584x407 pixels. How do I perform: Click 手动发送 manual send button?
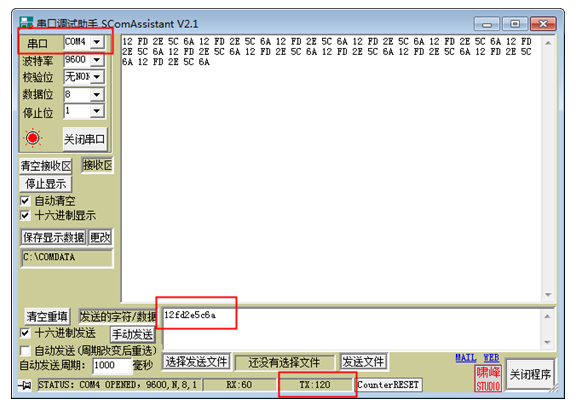133,334
